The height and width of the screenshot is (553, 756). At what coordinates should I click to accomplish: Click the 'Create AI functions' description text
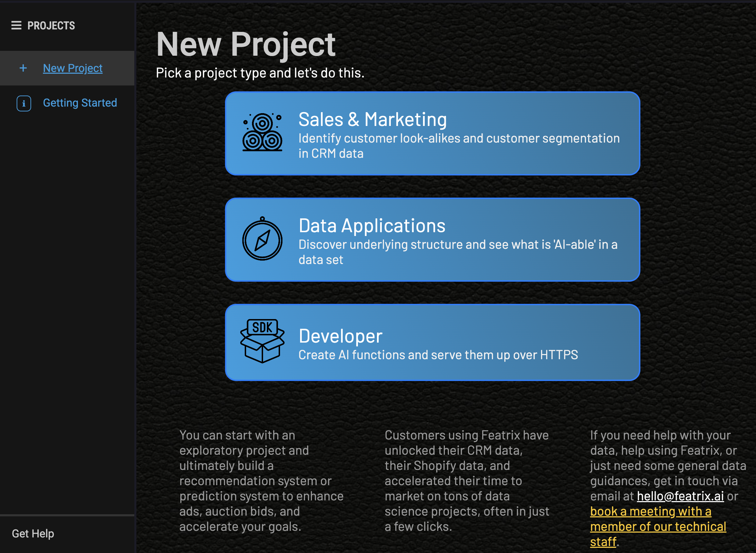(x=438, y=355)
